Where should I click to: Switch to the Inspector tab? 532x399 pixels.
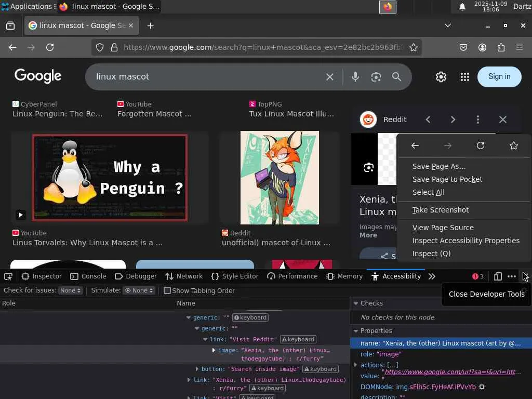(x=42, y=276)
